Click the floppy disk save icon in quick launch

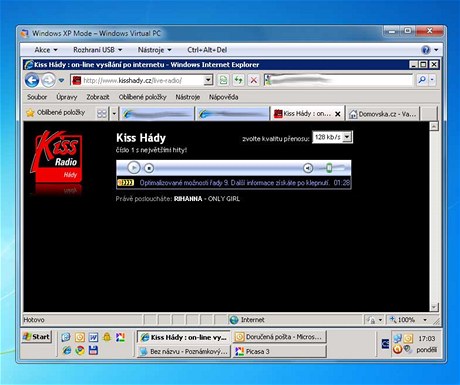(93, 350)
